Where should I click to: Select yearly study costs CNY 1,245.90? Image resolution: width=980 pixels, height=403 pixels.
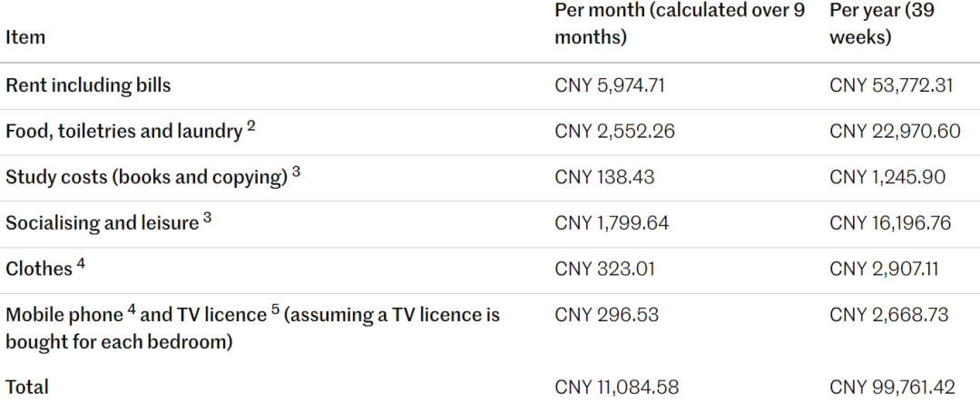point(887,177)
